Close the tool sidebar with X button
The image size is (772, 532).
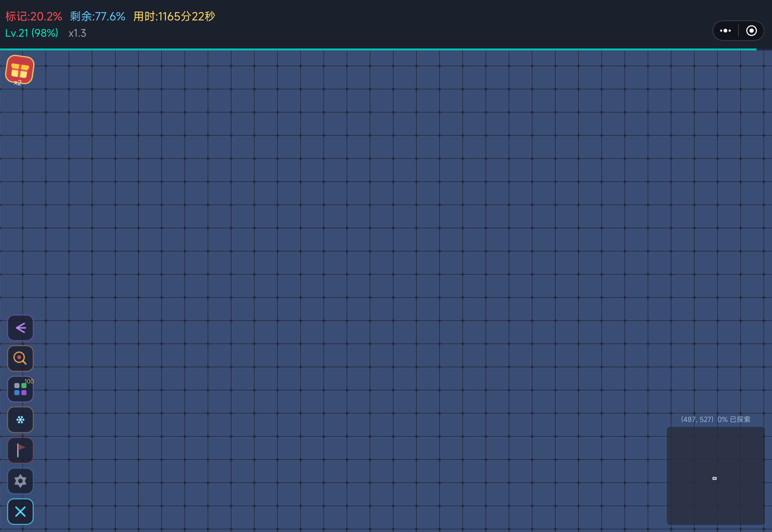point(20,512)
